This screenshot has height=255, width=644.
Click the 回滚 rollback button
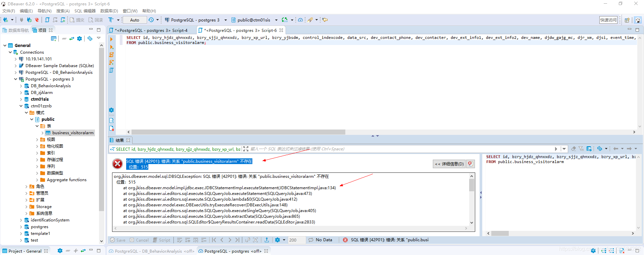coord(96,20)
